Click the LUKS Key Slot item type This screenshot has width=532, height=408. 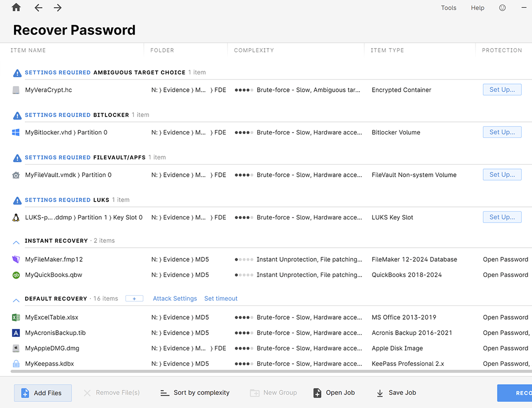pos(392,218)
